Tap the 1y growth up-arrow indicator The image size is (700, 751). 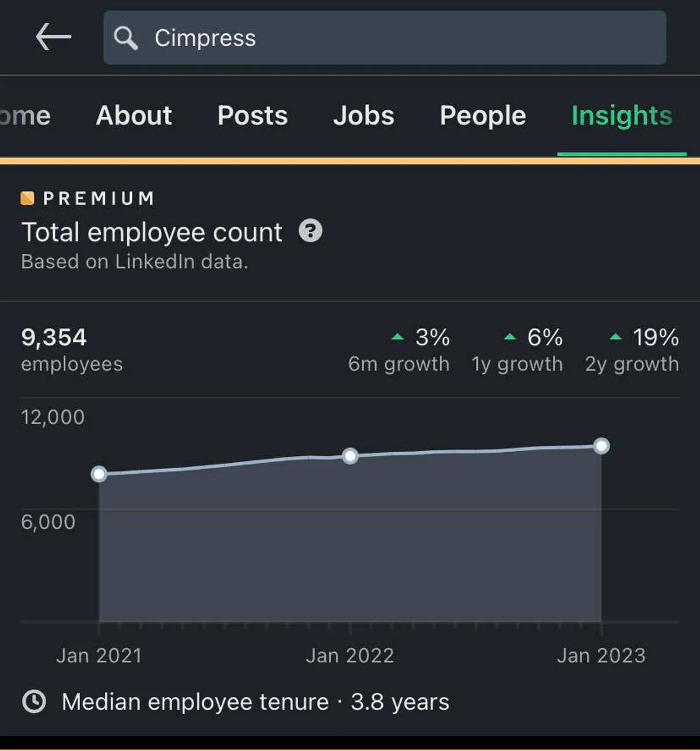coord(510,337)
